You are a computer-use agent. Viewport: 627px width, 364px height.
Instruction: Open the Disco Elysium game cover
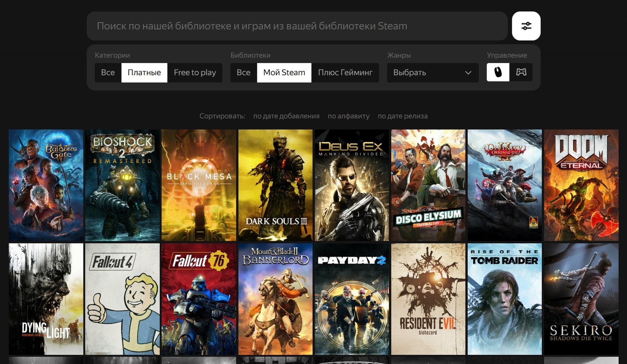[x=428, y=185]
